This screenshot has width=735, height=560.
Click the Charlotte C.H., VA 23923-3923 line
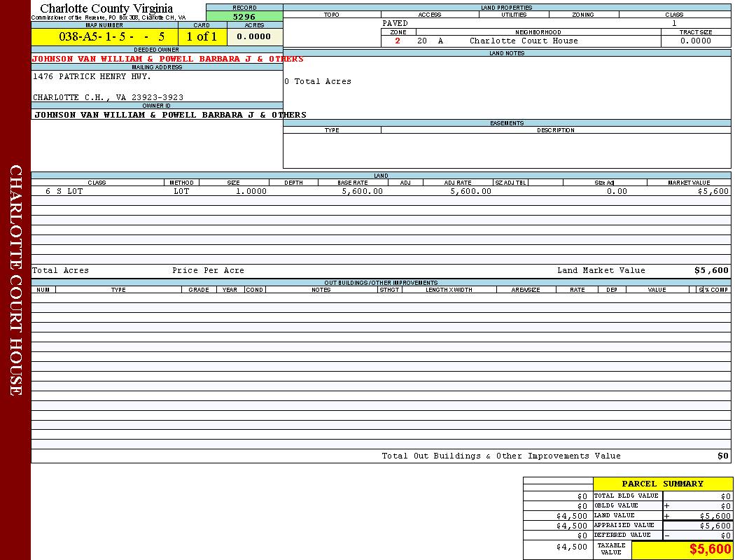click(x=108, y=97)
